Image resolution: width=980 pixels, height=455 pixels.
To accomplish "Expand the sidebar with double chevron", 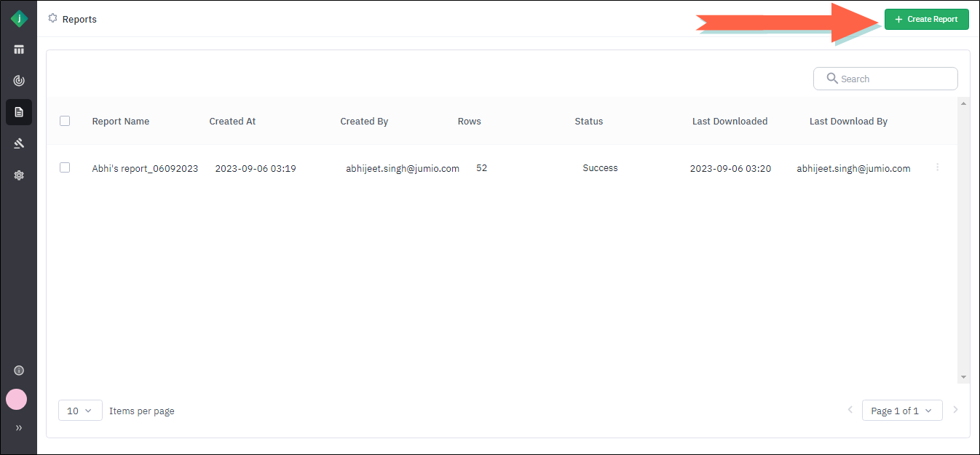I will pos(19,428).
